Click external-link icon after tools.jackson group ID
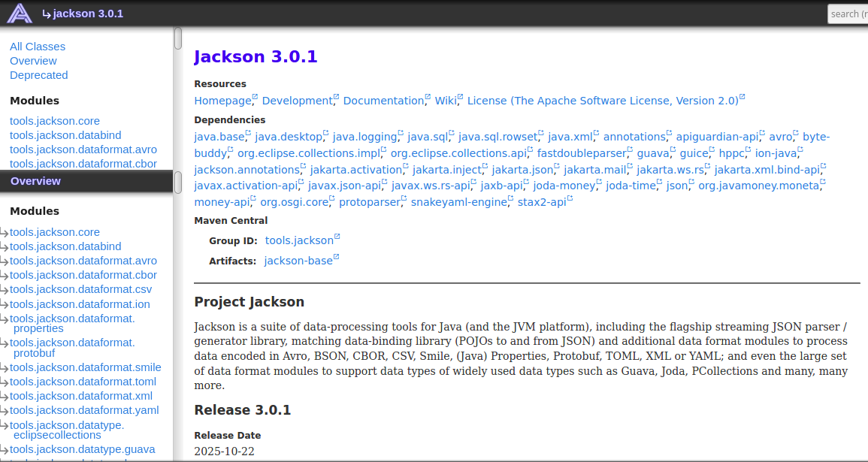The height and width of the screenshot is (462, 868). coord(337,237)
